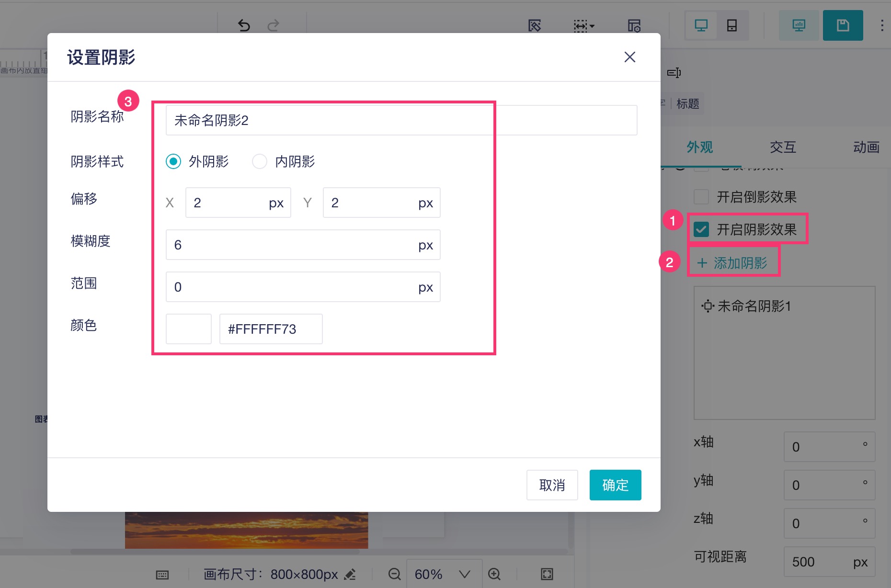The image size is (891, 588).
Task: Save the project with the disk icon
Action: 843,25
